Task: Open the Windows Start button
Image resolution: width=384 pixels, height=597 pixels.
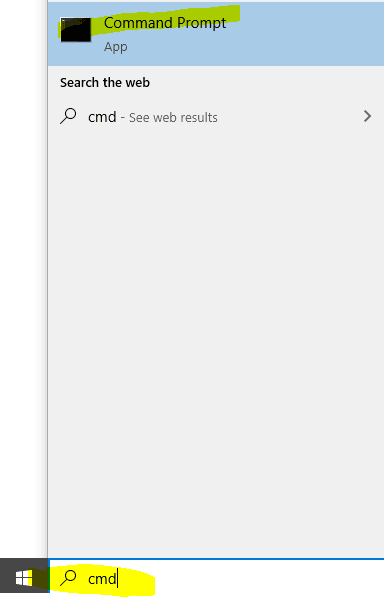Action: point(24,578)
